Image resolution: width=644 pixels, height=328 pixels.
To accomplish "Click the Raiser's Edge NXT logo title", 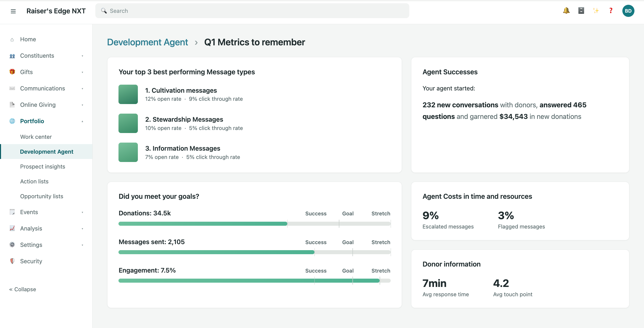I will point(56,11).
